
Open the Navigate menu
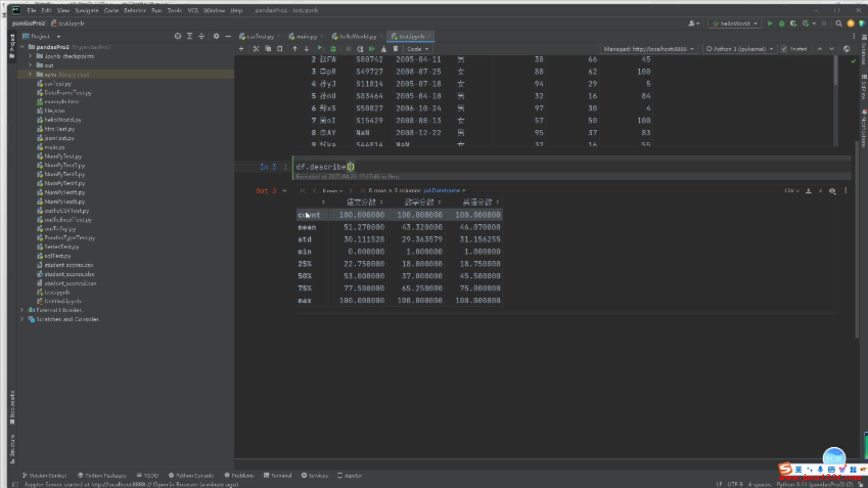[x=86, y=10]
